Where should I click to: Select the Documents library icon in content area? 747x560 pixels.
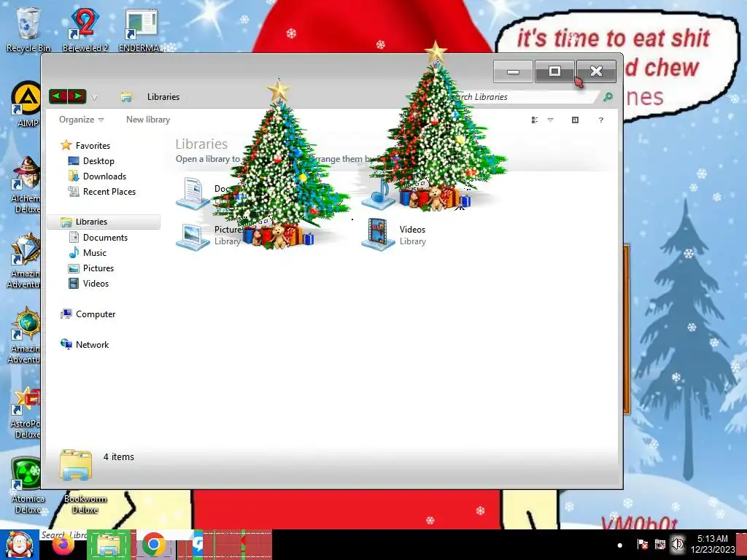(x=193, y=193)
